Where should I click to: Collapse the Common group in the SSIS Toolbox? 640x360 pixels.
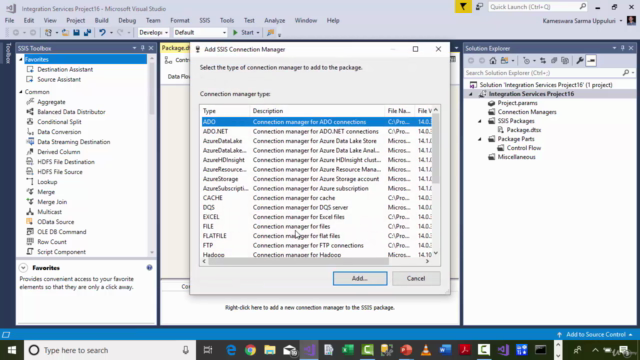click(21, 92)
